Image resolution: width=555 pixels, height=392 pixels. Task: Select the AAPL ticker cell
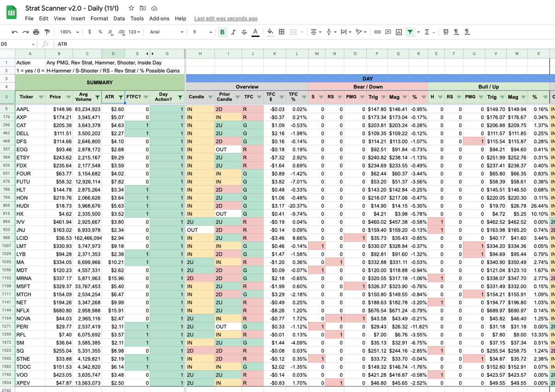click(30, 110)
